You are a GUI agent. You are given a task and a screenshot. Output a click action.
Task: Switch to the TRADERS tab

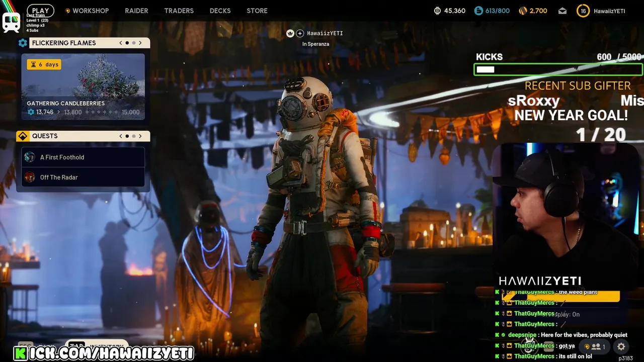coord(179,11)
